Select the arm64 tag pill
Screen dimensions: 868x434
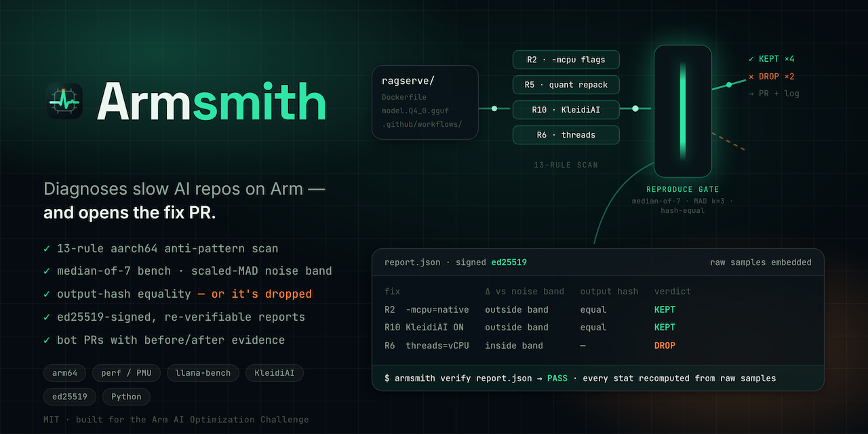point(65,373)
